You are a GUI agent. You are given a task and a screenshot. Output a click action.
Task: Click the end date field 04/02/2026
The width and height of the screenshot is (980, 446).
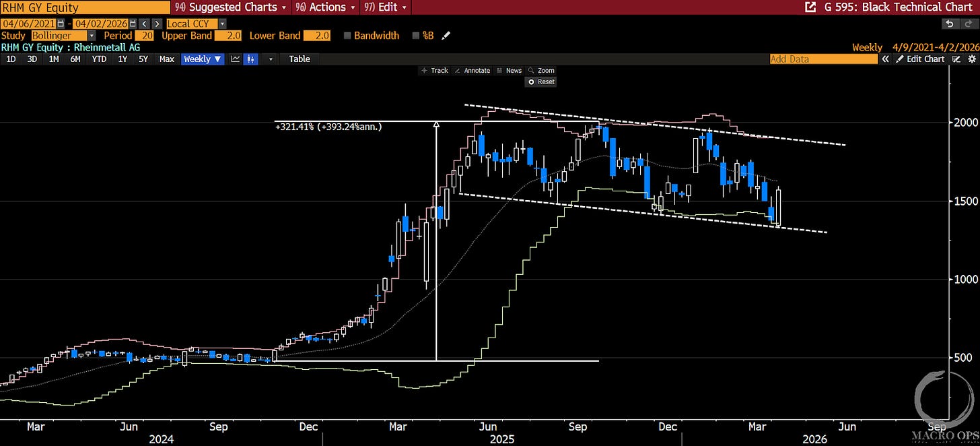pos(100,24)
